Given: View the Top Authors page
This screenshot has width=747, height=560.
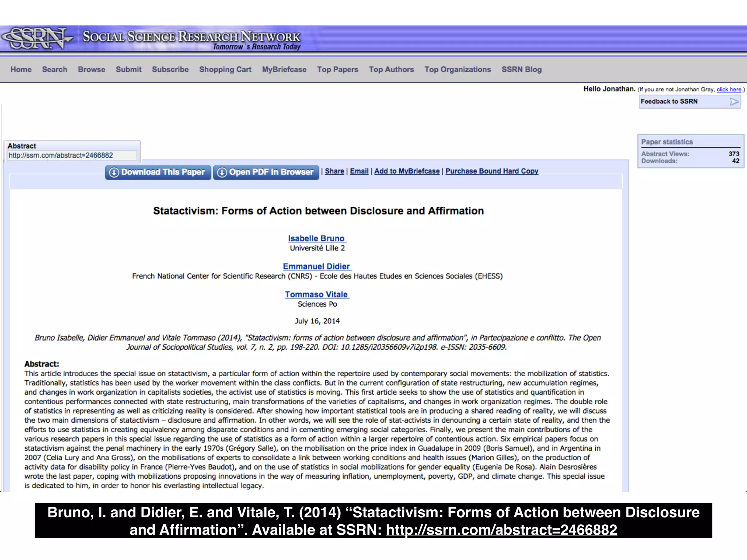Looking at the screenshot, I should (x=391, y=69).
